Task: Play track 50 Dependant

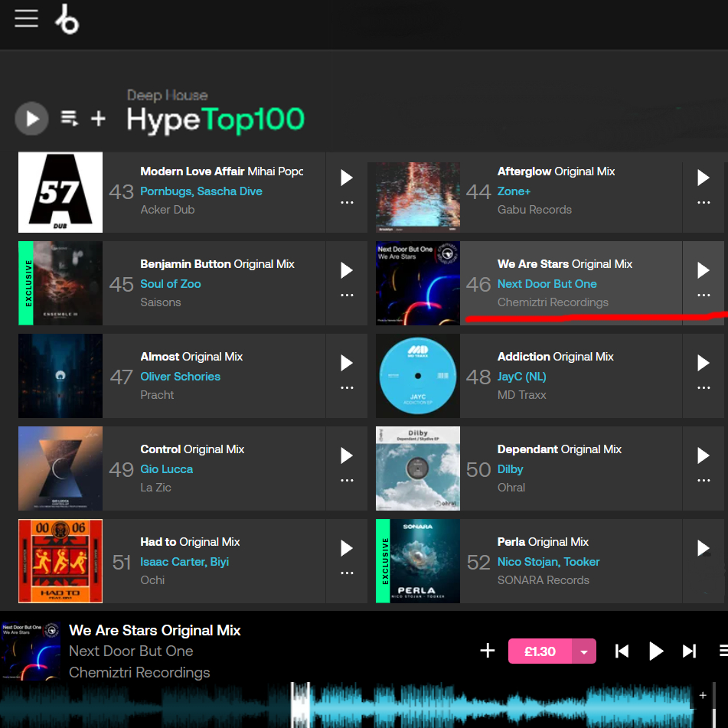Action: (704, 455)
